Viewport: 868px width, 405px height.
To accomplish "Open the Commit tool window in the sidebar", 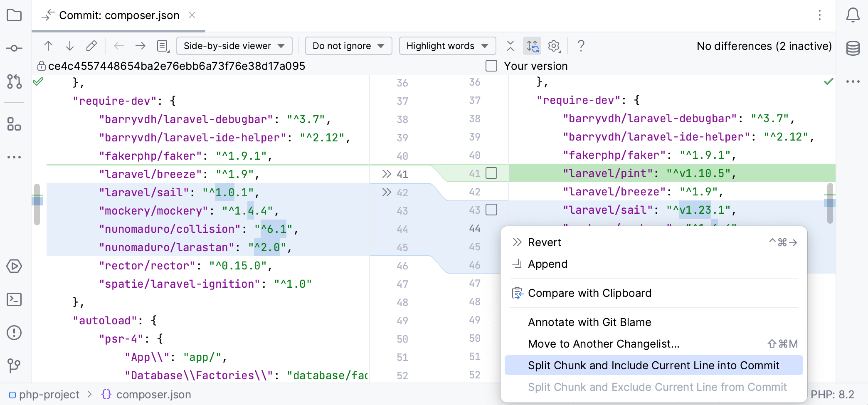I will 14,48.
